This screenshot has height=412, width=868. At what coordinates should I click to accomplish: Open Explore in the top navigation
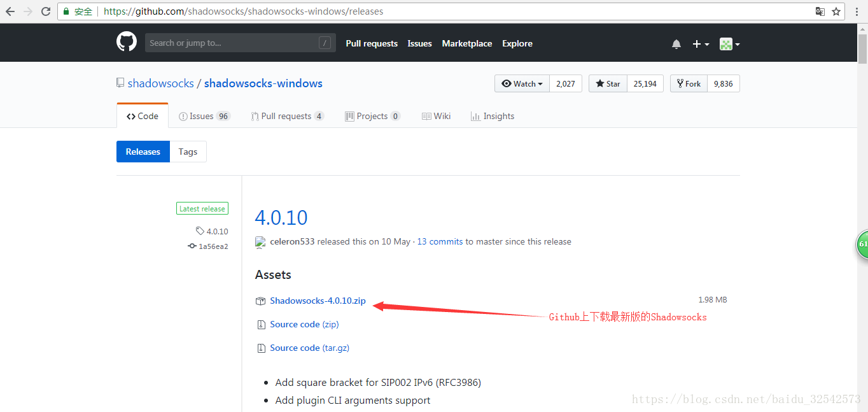point(517,43)
